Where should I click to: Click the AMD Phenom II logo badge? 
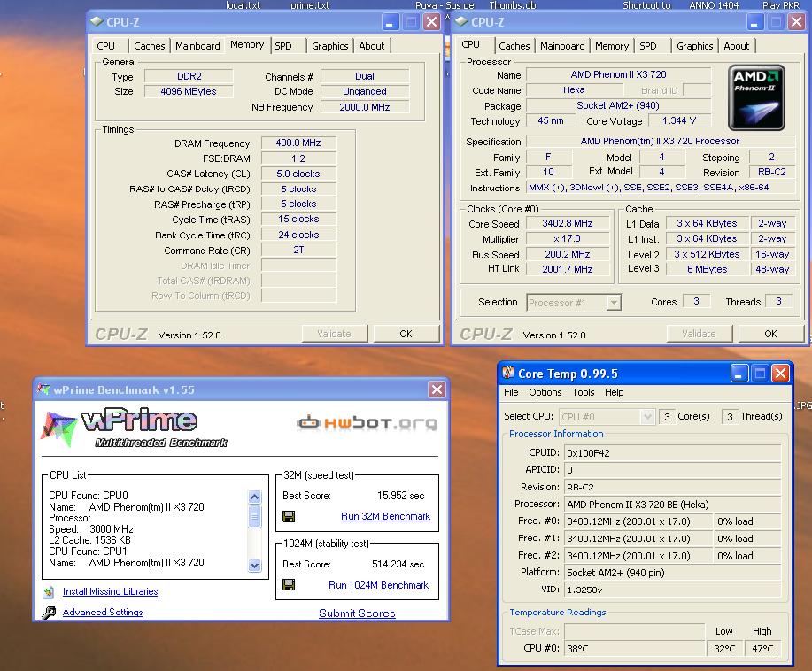coord(756,97)
